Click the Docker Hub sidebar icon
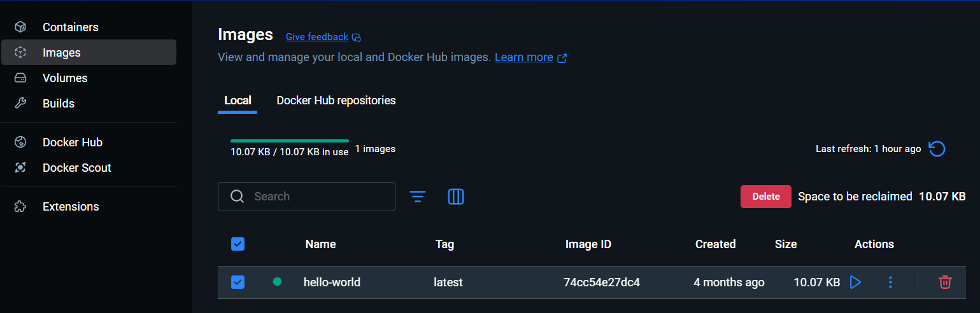This screenshot has width=980, height=313. [20, 143]
